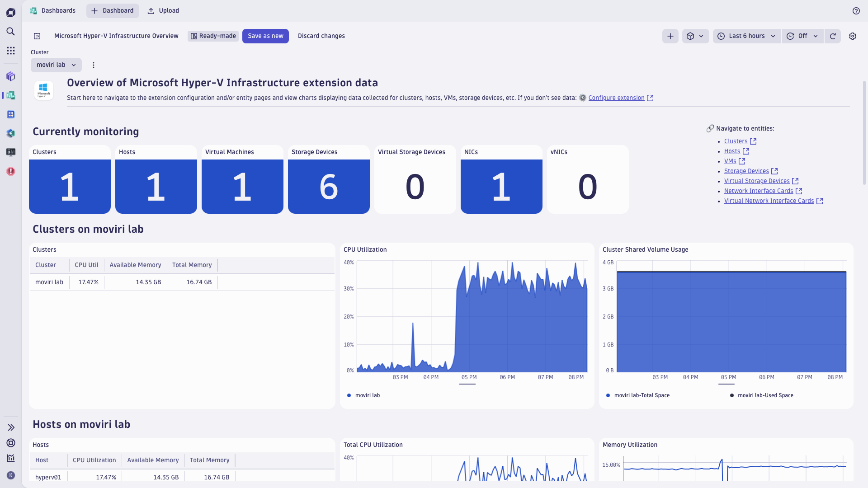Open the Configure extension link

(x=616, y=98)
